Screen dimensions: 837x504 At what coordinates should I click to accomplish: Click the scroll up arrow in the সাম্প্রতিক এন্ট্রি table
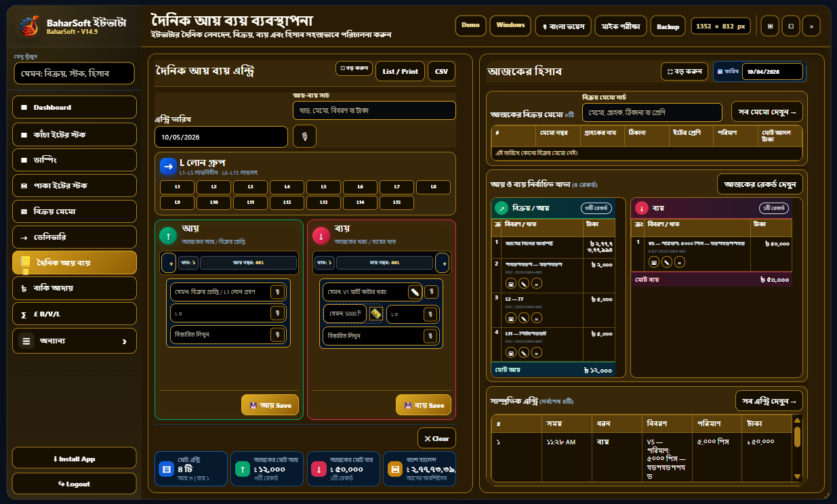(797, 421)
